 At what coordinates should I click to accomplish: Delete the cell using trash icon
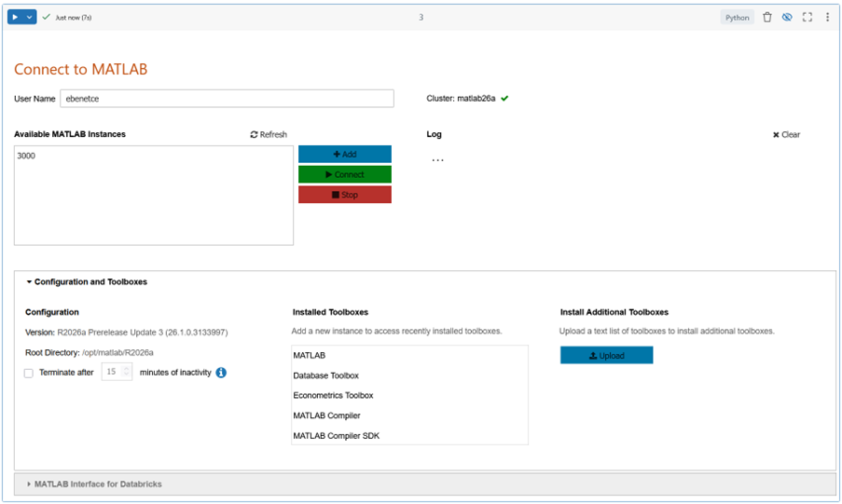coord(767,17)
